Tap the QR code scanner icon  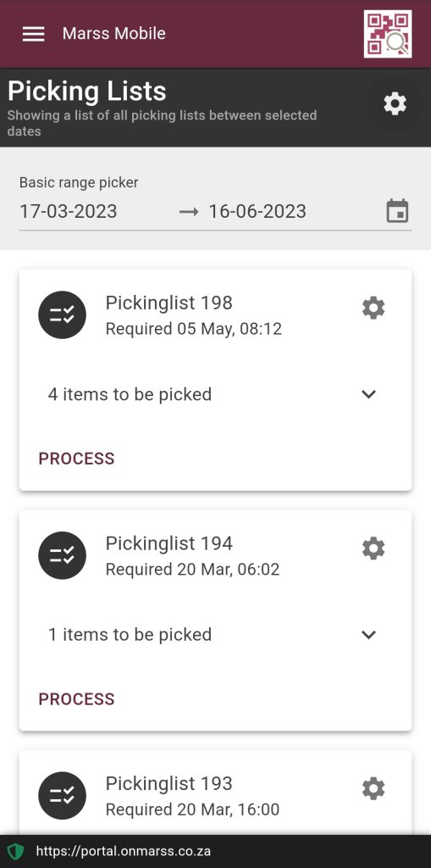[x=387, y=34]
